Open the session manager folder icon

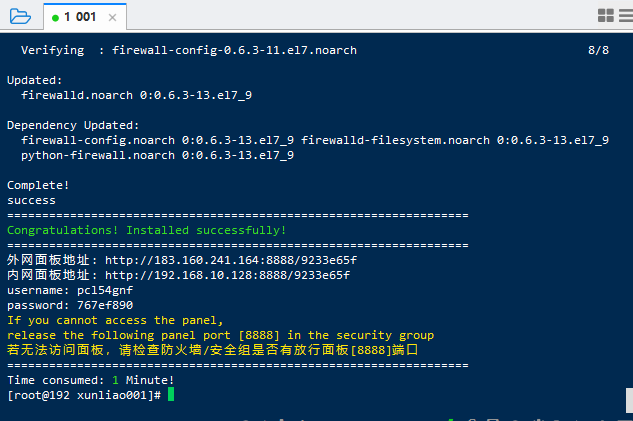(19, 15)
